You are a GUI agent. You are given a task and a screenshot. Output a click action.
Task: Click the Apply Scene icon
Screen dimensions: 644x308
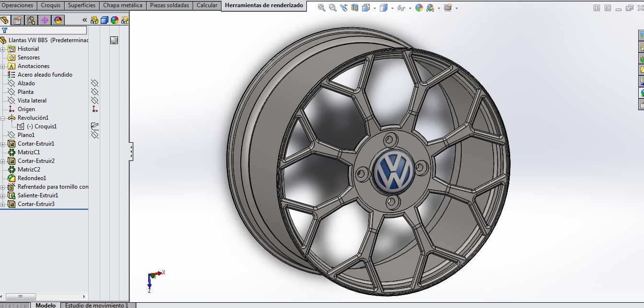pos(430,8)
